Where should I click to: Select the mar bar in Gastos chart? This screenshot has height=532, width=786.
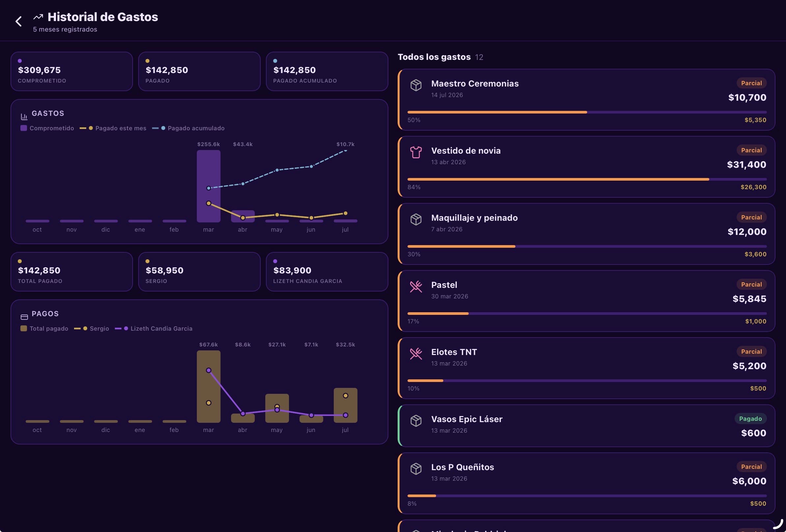[x=209, y=186]
